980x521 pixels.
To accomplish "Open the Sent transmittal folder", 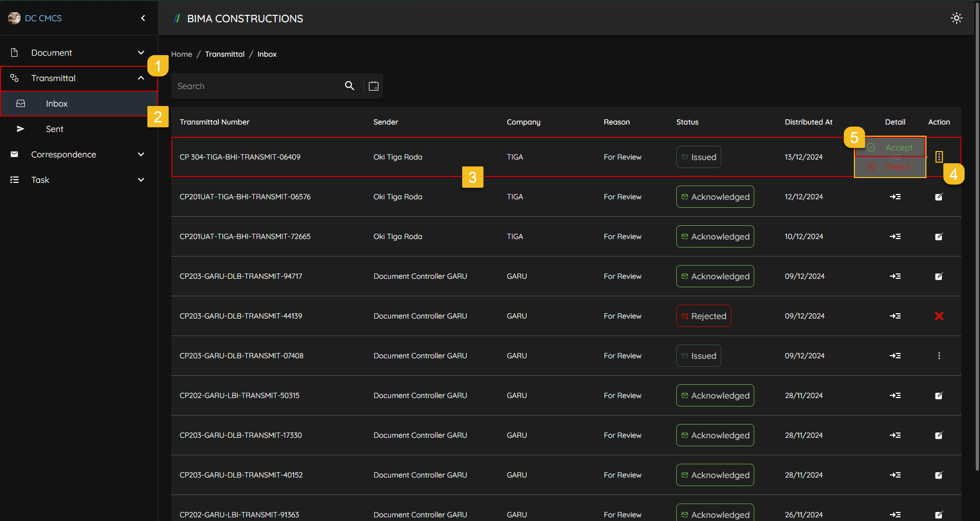I will [55, 129].
